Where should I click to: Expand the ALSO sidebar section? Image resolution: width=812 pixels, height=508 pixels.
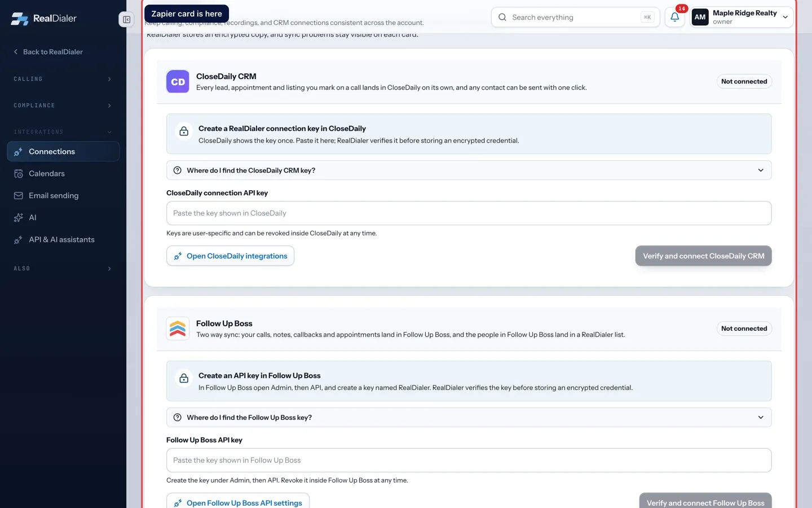tap(63, 269)
